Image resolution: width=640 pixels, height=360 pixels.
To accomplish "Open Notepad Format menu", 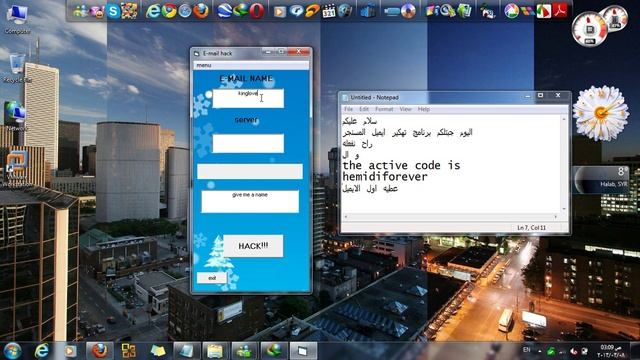I will click(384, 109).
